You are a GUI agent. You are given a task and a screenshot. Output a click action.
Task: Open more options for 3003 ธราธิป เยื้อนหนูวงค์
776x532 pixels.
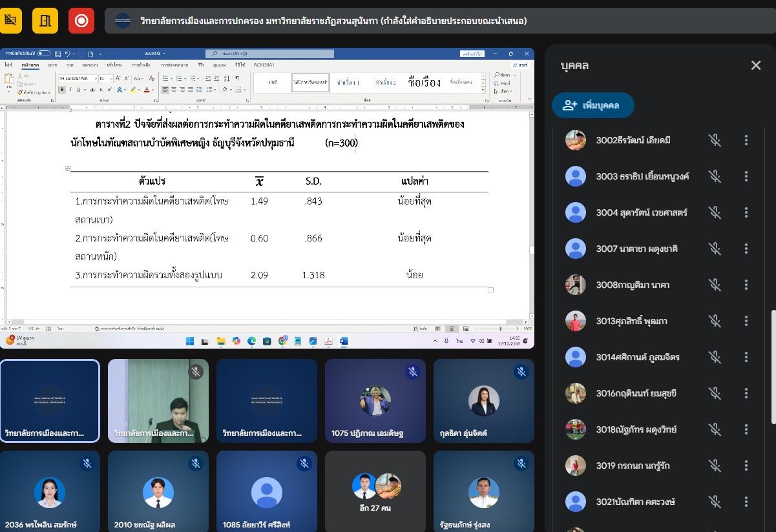pos(746,176)
